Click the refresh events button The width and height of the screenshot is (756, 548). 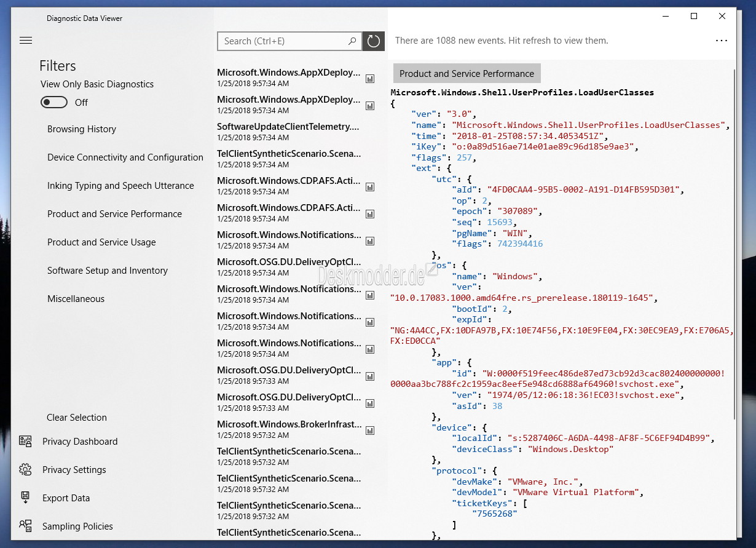point(374,41)
